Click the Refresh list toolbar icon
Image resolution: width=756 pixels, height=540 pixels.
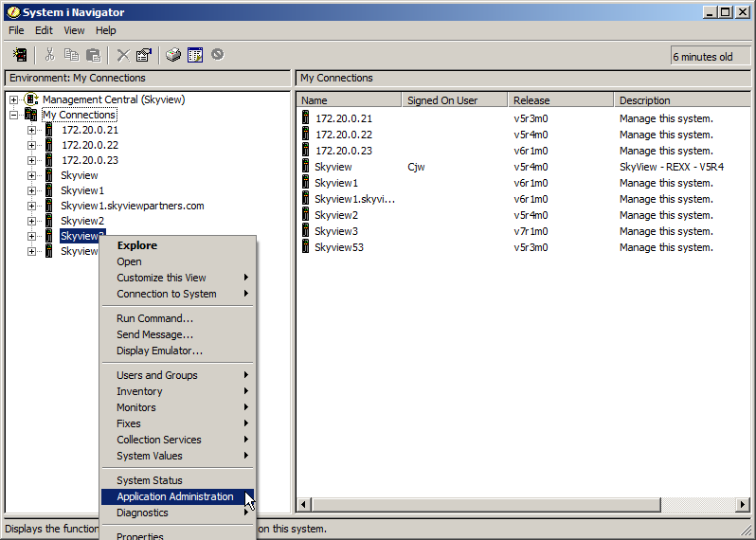coord(195,55)
